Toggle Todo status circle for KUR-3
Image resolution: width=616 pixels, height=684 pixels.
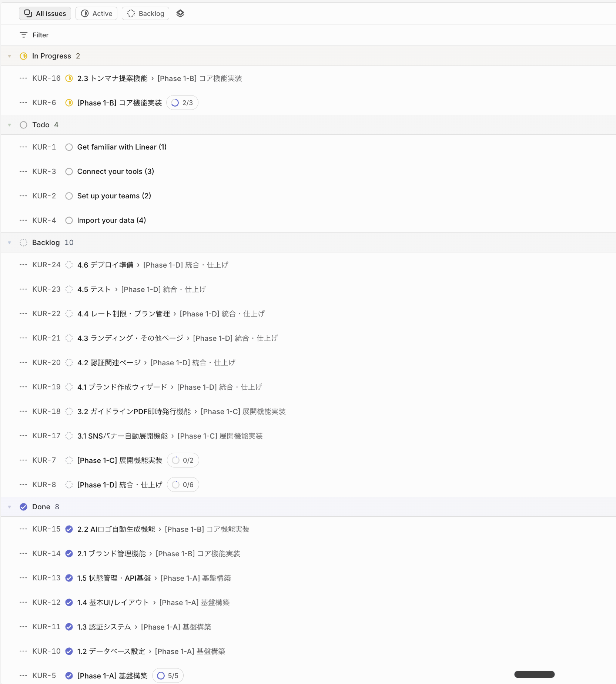point(69,172)
